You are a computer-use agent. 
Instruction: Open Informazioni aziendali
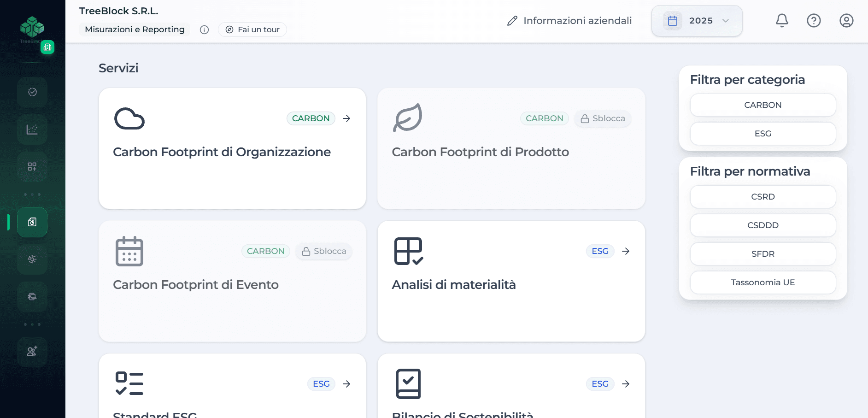569,21
